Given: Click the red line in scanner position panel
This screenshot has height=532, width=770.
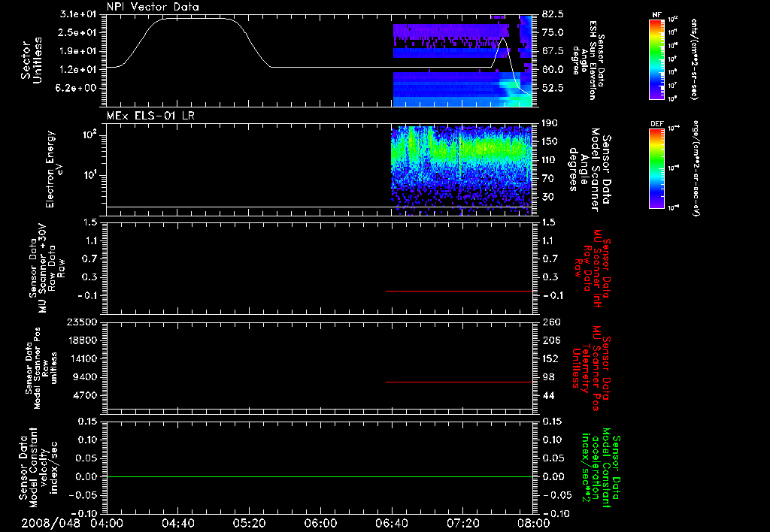Looking at the screenshot, I should [x=459, y=382].
